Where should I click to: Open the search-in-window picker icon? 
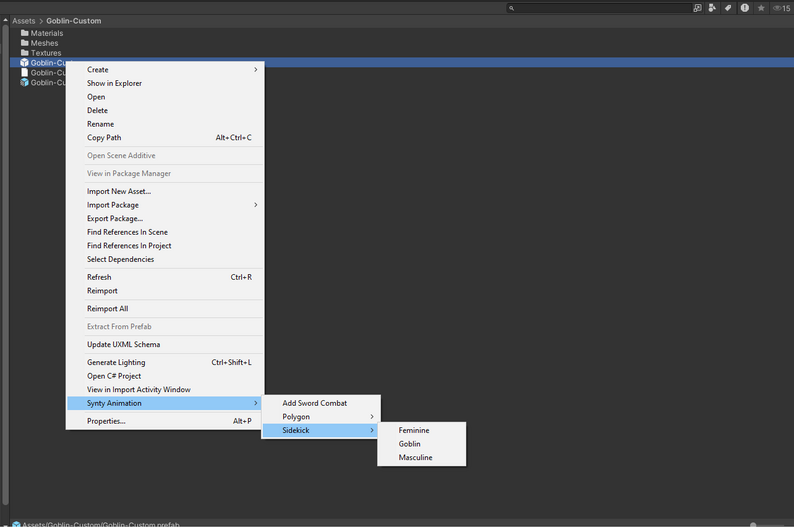click(698, 8)
